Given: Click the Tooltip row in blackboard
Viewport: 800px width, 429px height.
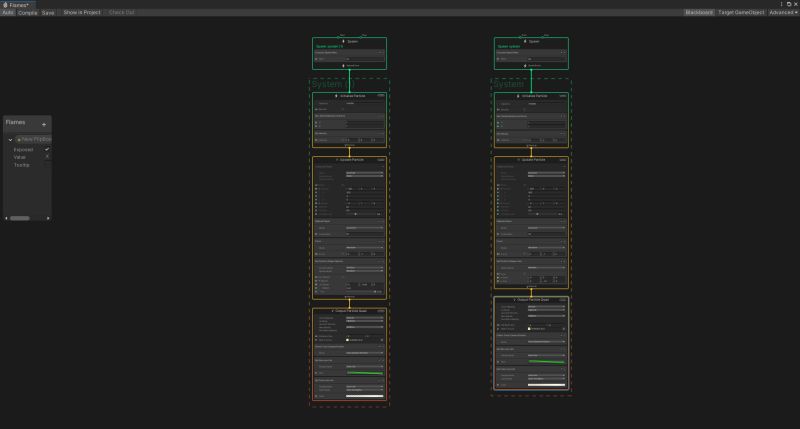Looking at the screenshot, I should click(30, 165).
